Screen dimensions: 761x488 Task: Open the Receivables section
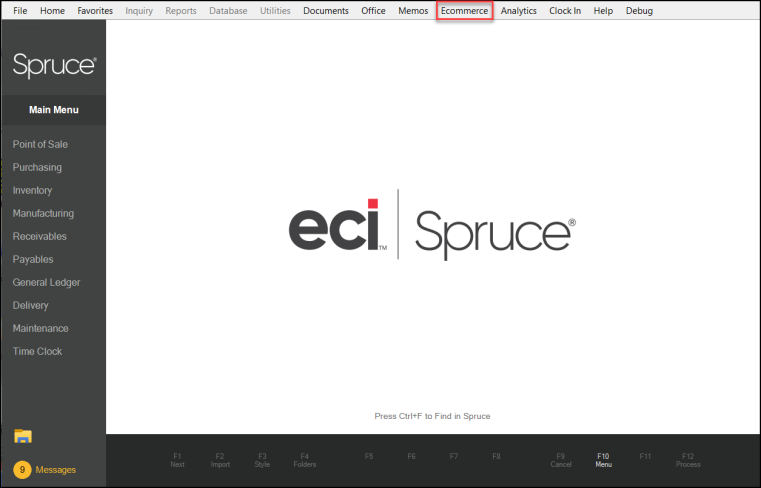(40, 236)
